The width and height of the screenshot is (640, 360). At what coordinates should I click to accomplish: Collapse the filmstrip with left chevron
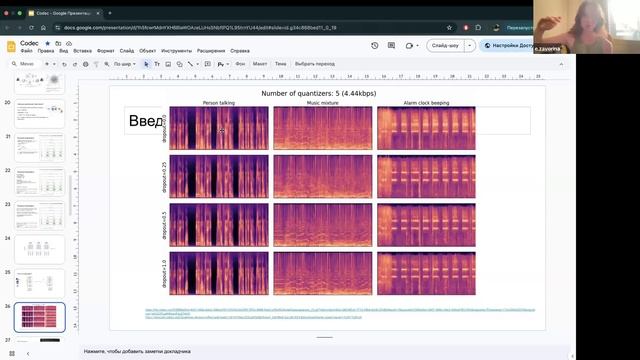28,353
